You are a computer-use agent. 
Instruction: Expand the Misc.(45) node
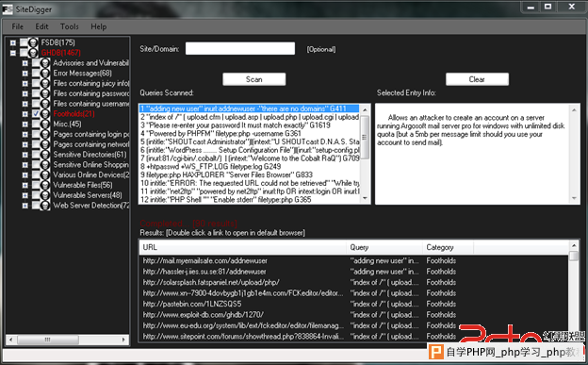[x=25, y=124]
